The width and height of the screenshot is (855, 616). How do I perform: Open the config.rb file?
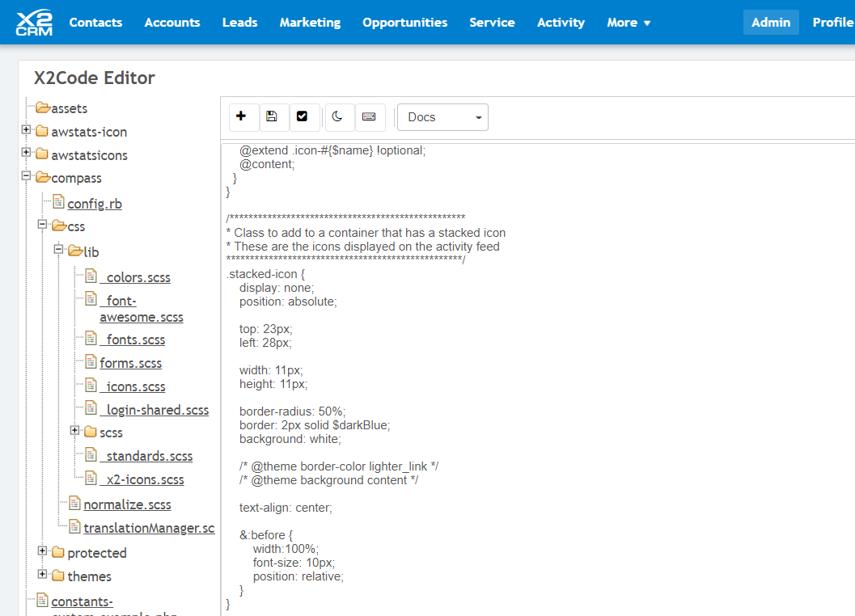pos(95,204)
